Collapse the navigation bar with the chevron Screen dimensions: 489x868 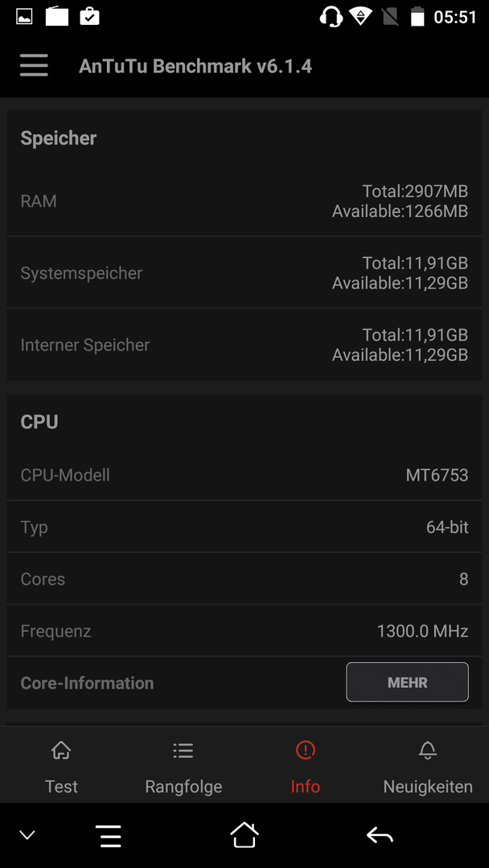[x=27, y=835]
